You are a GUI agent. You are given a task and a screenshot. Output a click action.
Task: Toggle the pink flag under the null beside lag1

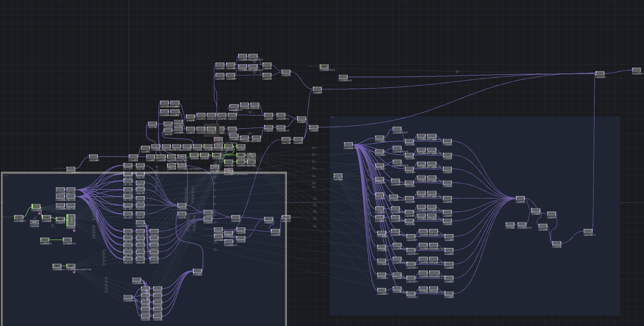[74, 230]
